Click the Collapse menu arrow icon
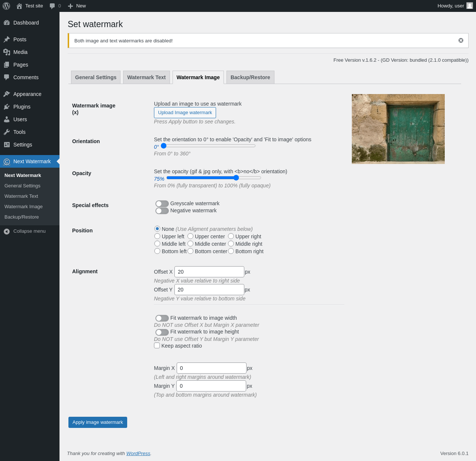This screenshot has width=476, height=461. 7,231
